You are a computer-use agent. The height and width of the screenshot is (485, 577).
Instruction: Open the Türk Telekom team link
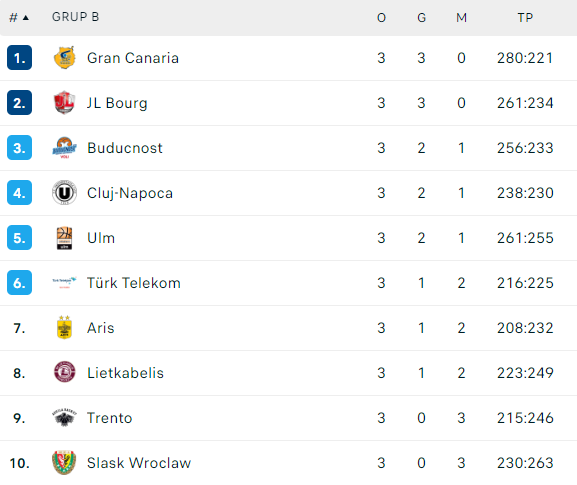click(134, 283)
